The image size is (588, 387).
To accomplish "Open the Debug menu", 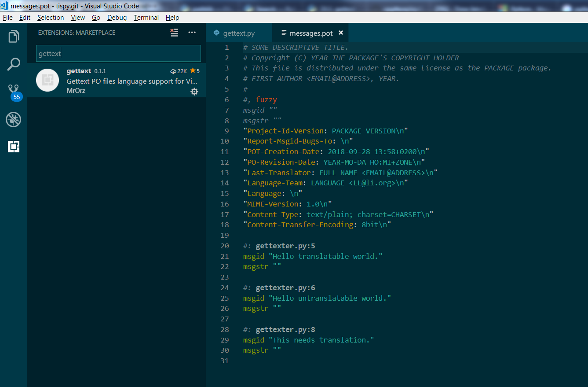I will (117, 18).
